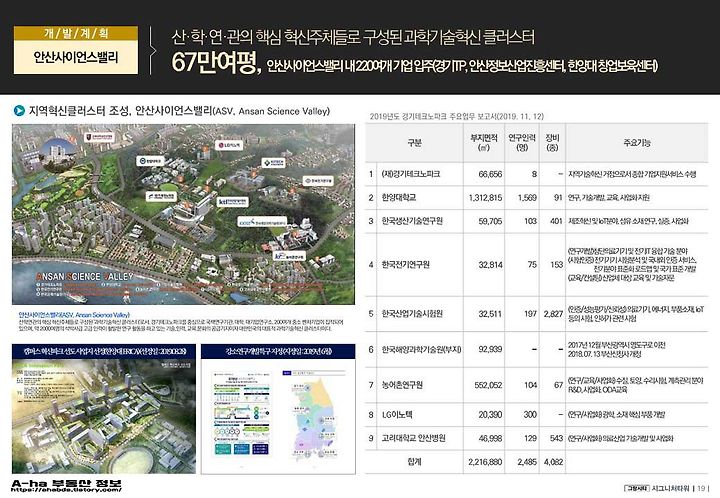
Task: Click the total researchers '2,485'
Action: 527,462
